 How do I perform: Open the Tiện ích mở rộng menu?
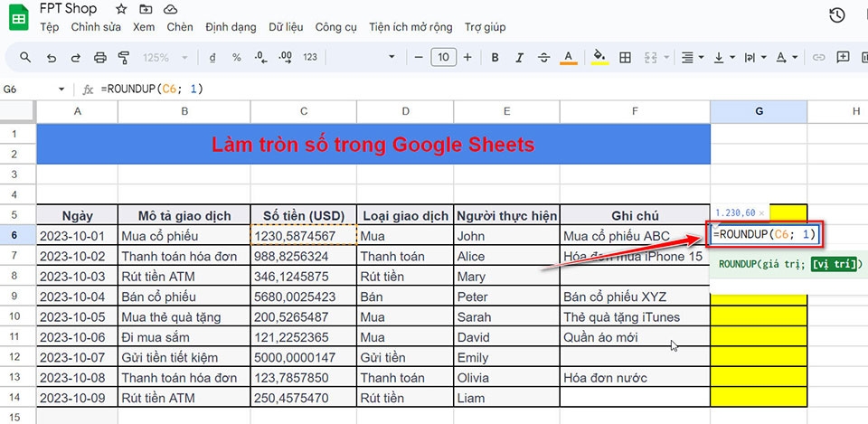click(410, 27)
